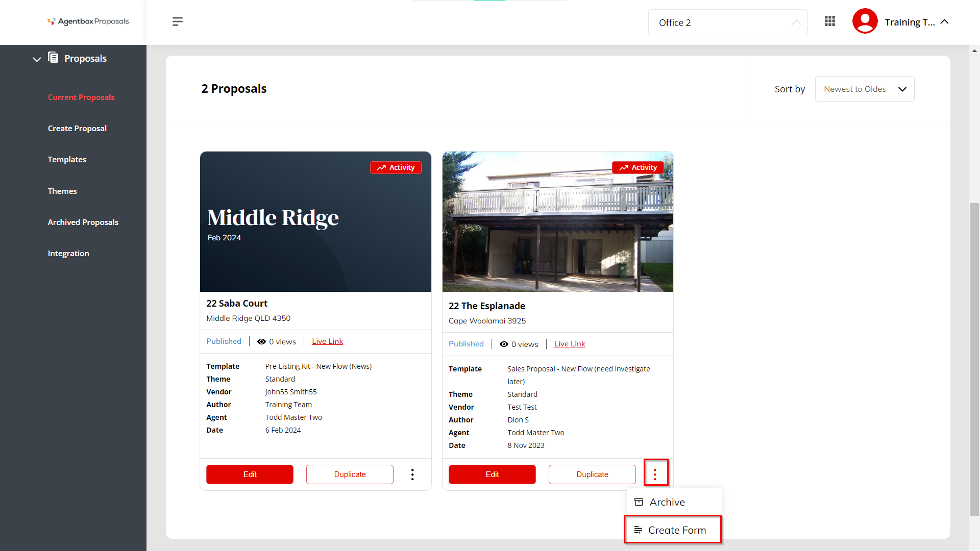Click the Create Form list icon
Image resolution: width=980 pixels, height=551 pixels.
(x=638, y=530)
